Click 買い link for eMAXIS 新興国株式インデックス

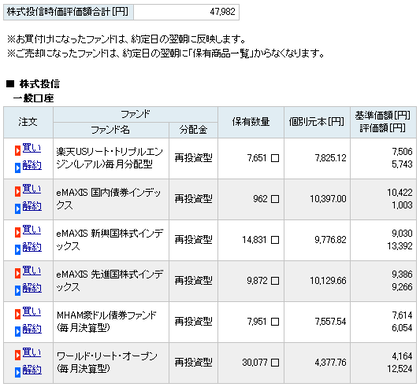coord(32,231)
